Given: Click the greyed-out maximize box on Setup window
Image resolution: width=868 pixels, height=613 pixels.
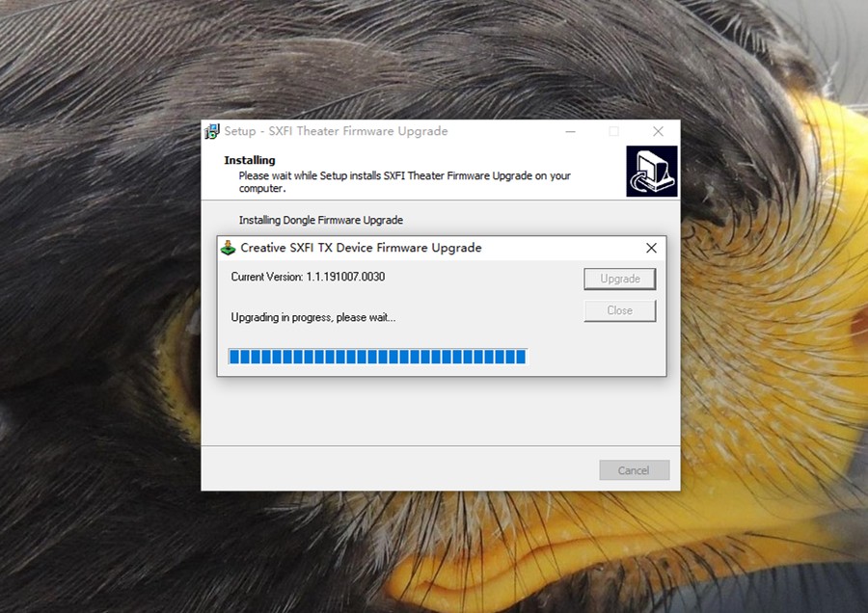Looking at the screenshot, I should click(613, 131).
